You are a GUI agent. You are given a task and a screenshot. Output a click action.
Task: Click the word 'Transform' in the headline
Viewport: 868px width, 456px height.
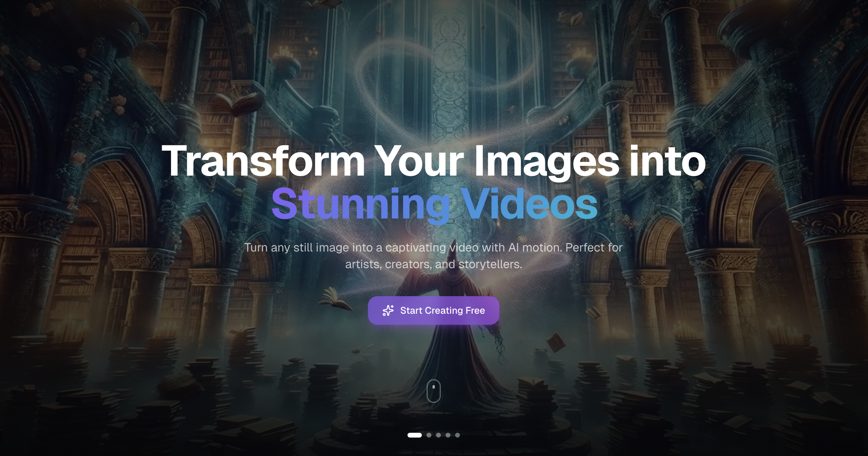(263, 162)
